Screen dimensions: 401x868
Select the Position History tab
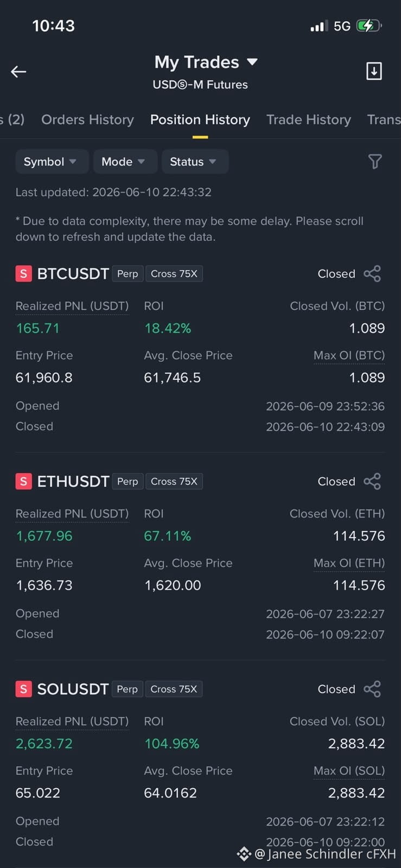click(200, 119)
